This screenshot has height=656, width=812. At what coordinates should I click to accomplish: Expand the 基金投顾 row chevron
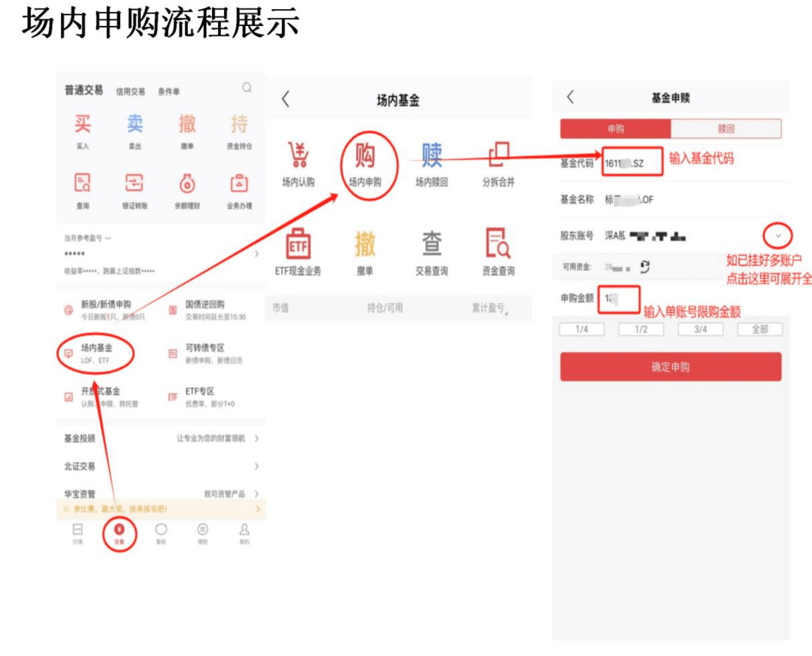point(257,438)
